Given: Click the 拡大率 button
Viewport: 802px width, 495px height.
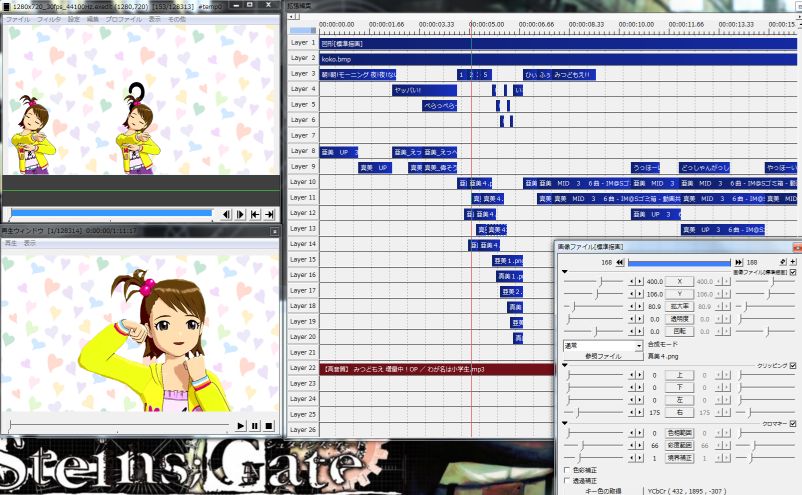Looking at the screenshot, I should [x=679, y=306].
